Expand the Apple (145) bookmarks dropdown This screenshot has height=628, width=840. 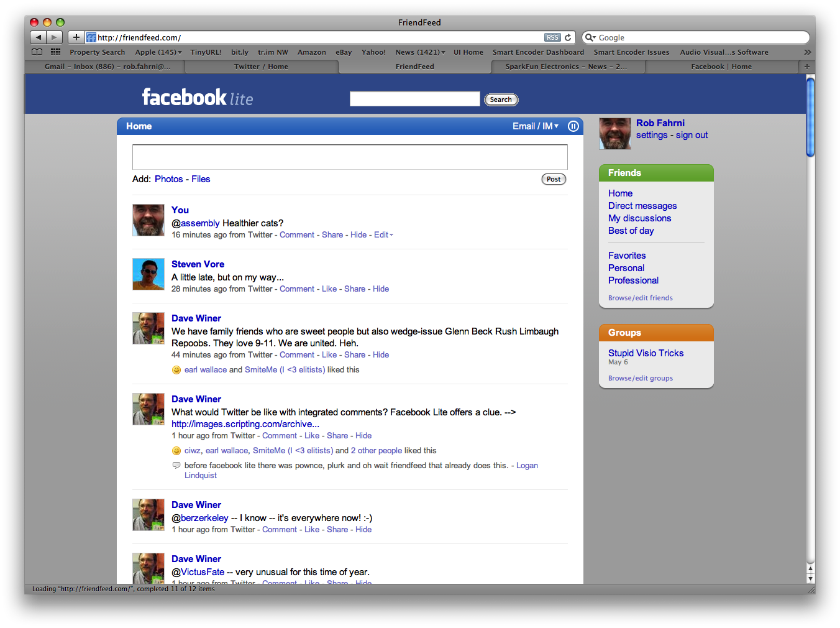pyautogui.click(x=158, y=52)
